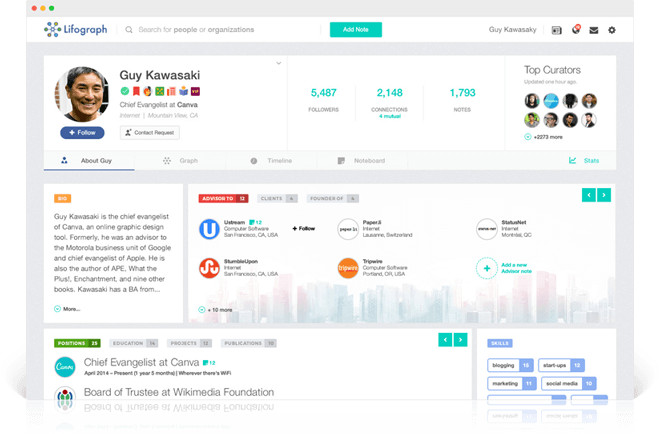Select the Graph tab
This screenshot has height=434, width=660.
click(x=181, y=160)
